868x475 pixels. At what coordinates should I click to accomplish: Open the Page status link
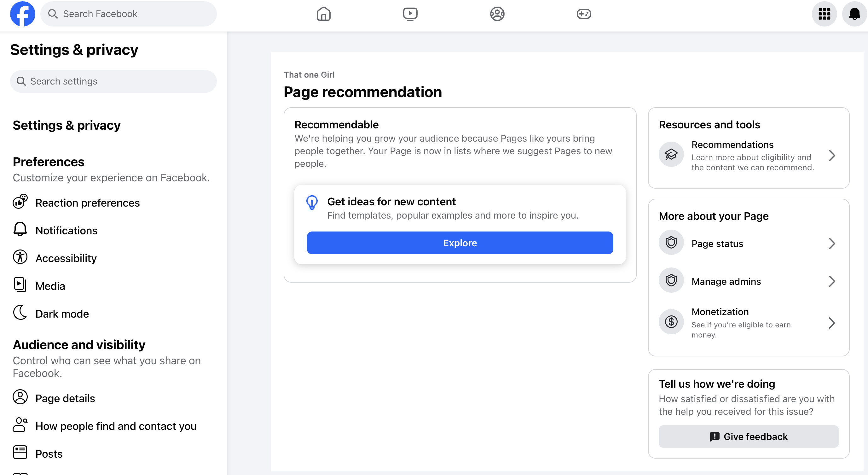coord(749,243)
